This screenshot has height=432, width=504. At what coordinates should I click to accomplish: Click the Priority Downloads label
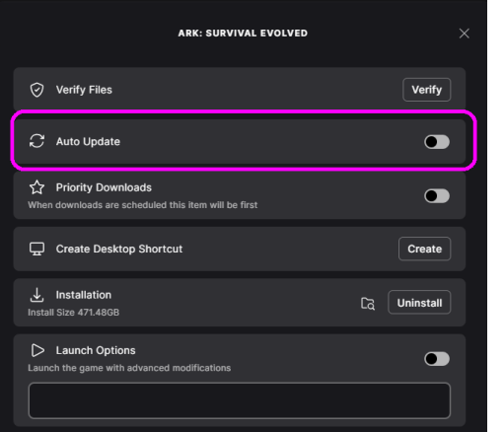click(x=104, y=187)
